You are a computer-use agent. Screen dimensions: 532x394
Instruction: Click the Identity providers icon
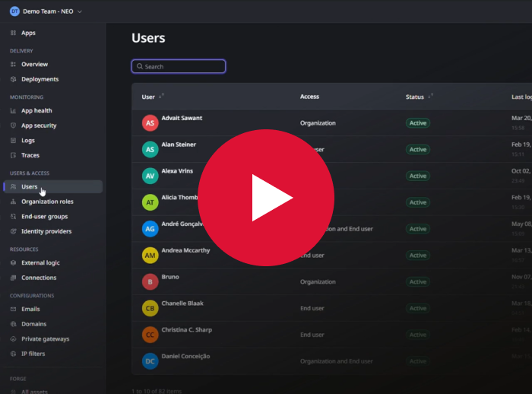(x=13, y=231)
